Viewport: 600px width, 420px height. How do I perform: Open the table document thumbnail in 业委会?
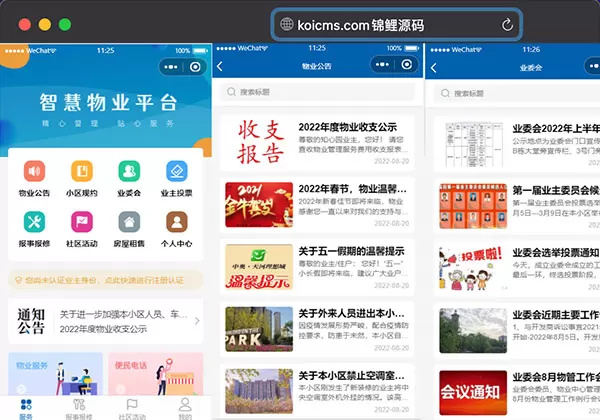click(474, 145)
